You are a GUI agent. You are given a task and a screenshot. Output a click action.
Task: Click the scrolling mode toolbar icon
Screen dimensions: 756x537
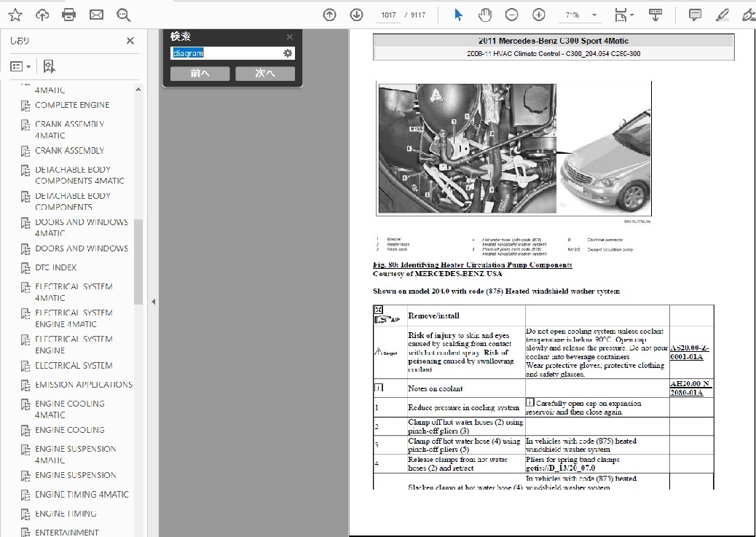[655, 15]
